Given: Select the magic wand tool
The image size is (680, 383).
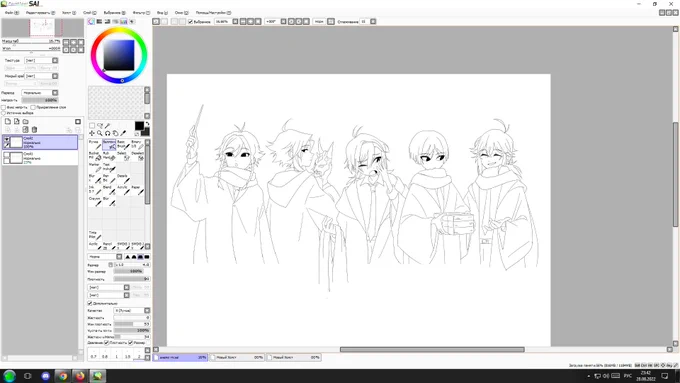Looking at the screenshot, I should [x=108, y=126].
